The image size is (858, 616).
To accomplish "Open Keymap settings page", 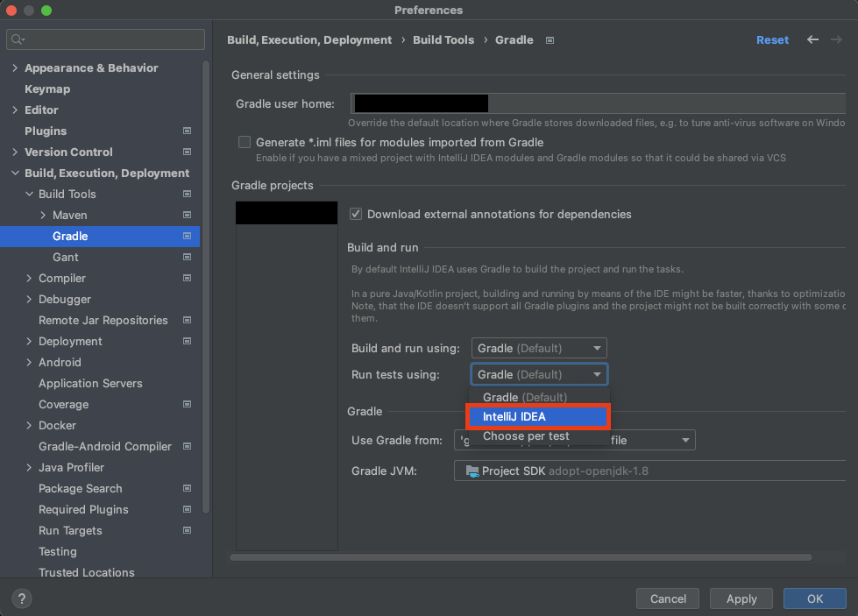I will tap(47, 89).
